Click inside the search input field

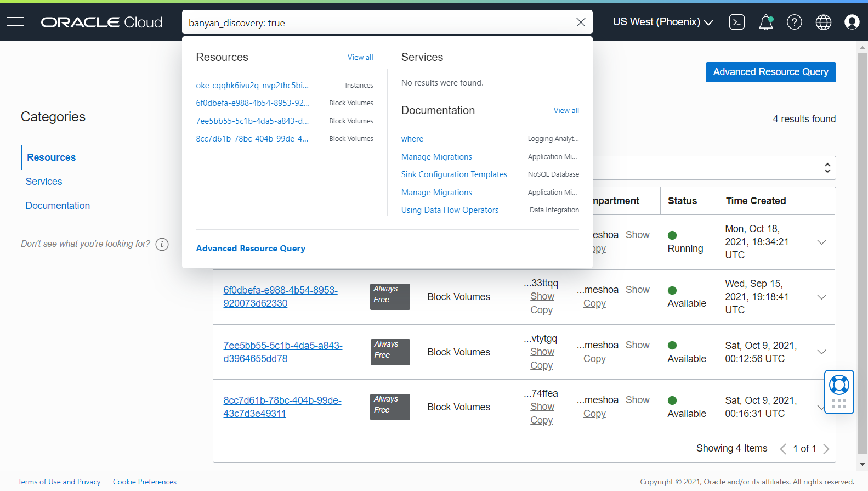click(x=378, y=22)
